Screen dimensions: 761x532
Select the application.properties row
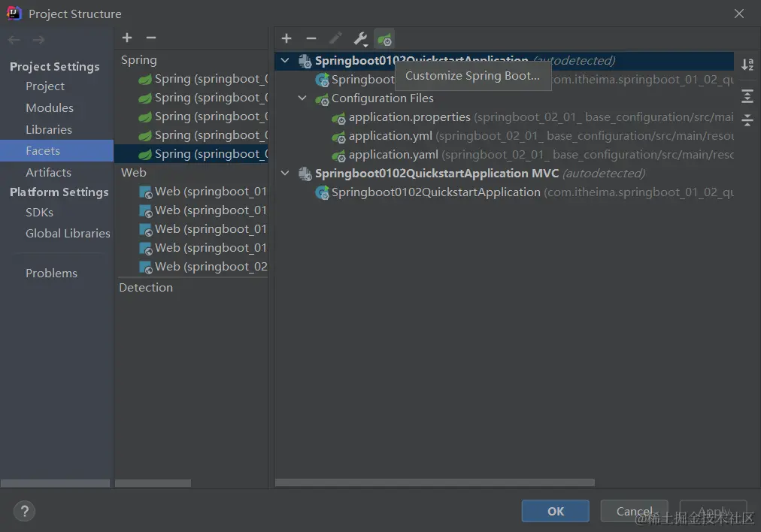(505, 117)
